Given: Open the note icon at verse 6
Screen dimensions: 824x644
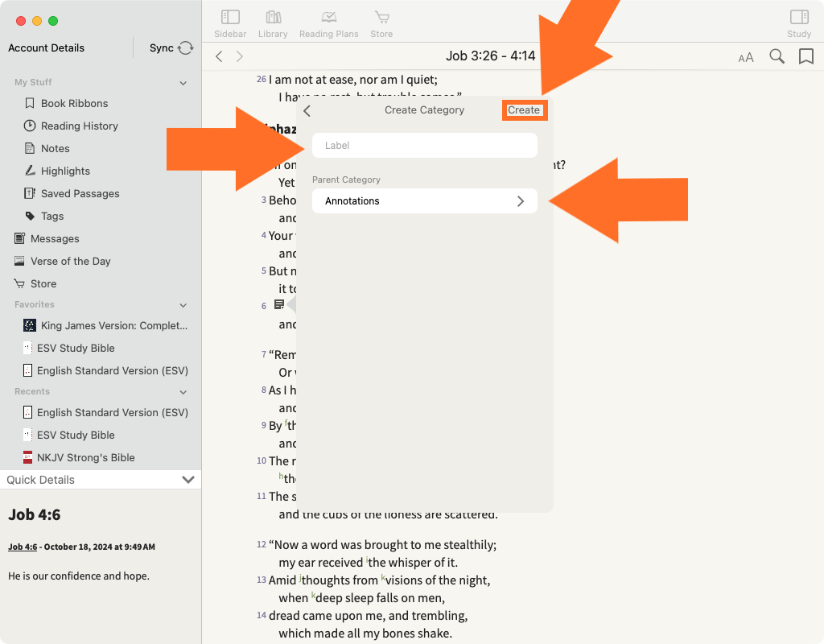Looking at the screenshot, I should coord(278,304).
